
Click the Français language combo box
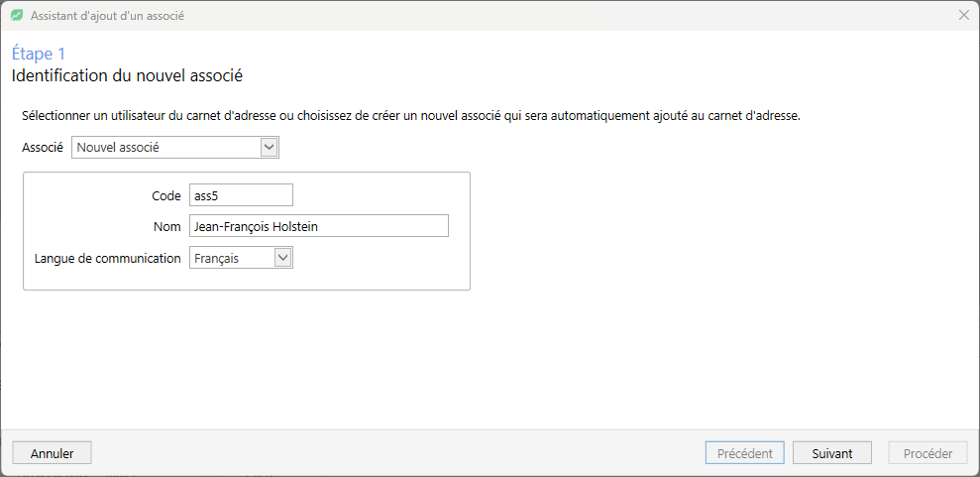(x=241, y=258)
